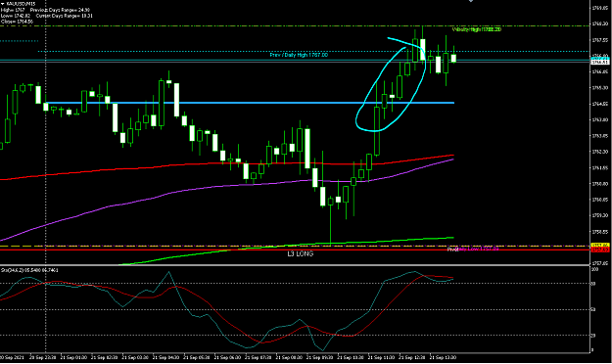Viewport: 612px width, 364px height.
Task: Click the current bid price tag on price axis
Action: [600, 62]
